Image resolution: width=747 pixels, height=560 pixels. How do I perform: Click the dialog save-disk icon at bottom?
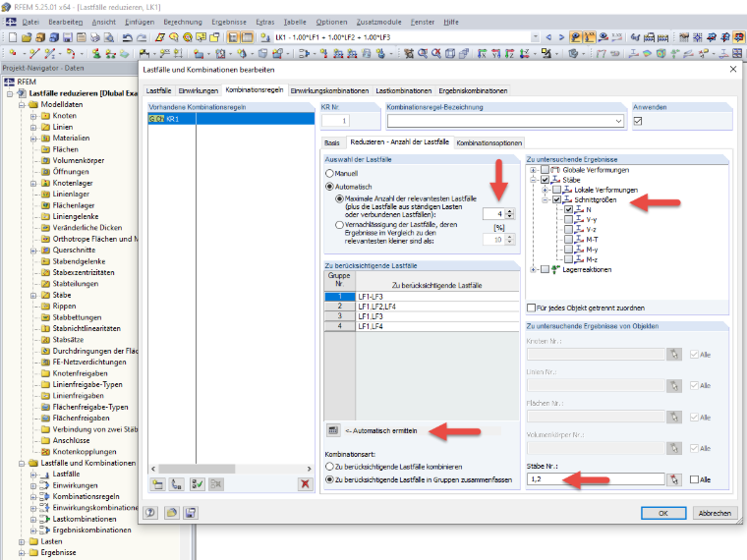[190, 513]
